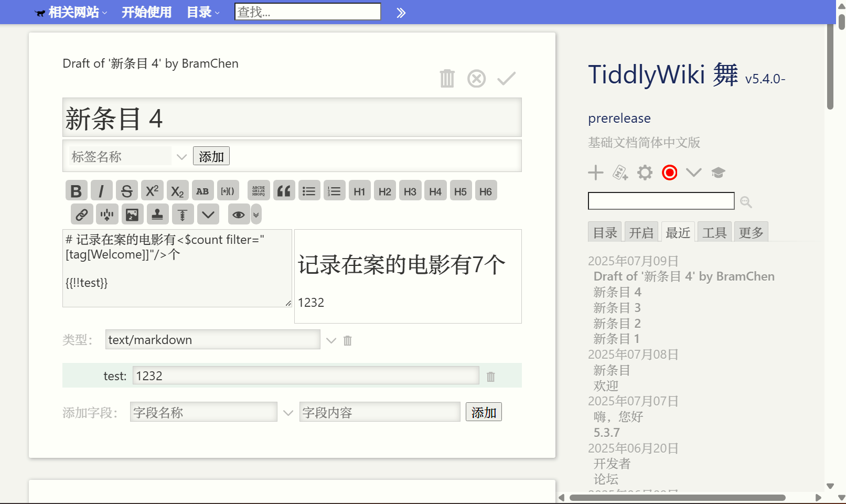
Task: Apply bold formatting in editor toolbar
Action: point(76,191)
